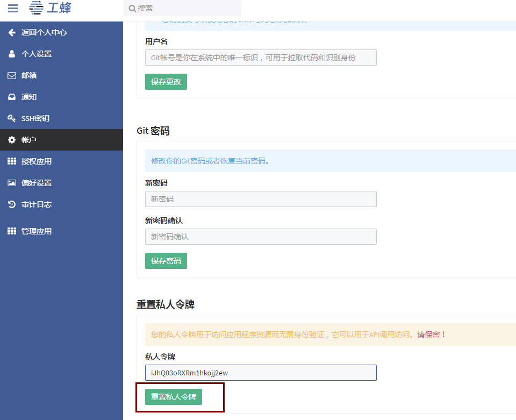This screenshot has height=420, width=516.
Task: Toggle the hamburger menu icon
Action: pyautogui.click(x=12, y=8)
